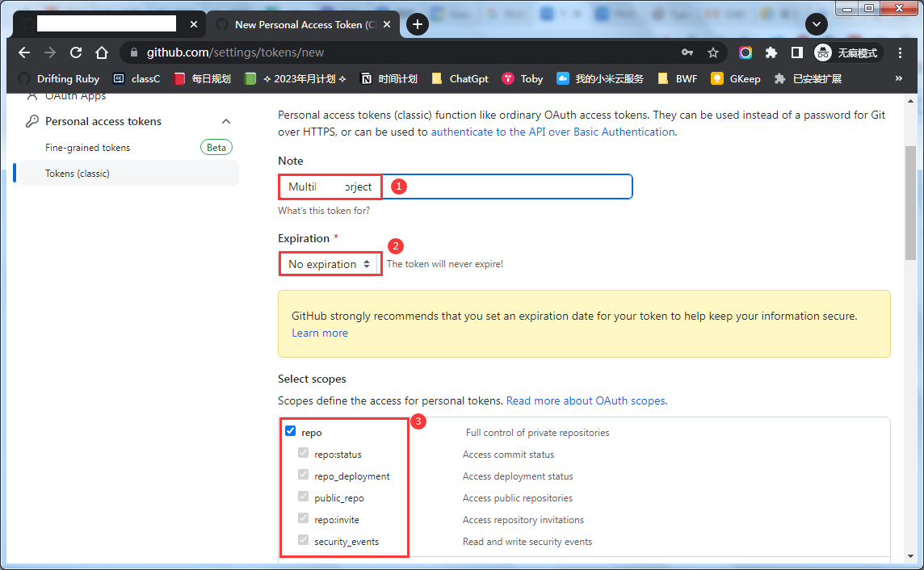This screenshot has width=924, height=570.
Task: Open the 2023年月计划 bookmark
Action: pyautogui.click(x=296, y=78)
